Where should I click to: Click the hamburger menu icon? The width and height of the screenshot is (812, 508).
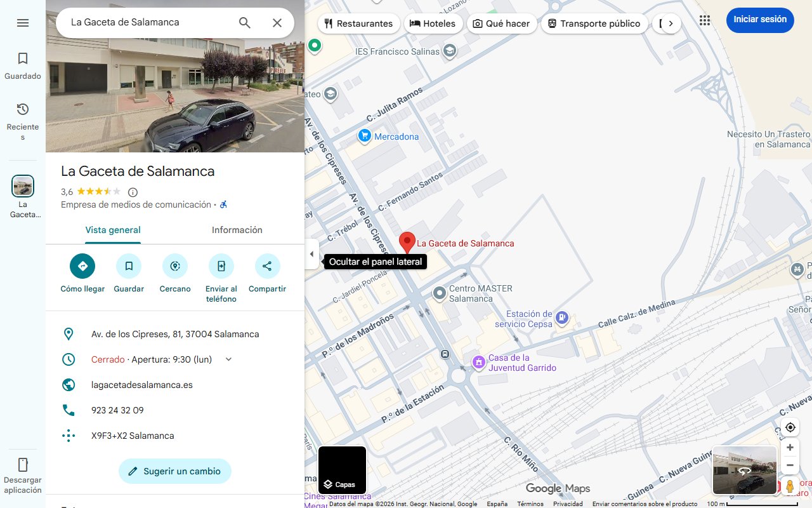pyautogui.click(x=23, y=22)
